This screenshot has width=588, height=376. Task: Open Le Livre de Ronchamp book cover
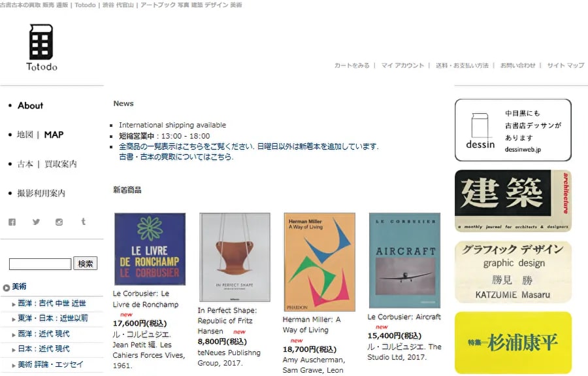(150, 249)
